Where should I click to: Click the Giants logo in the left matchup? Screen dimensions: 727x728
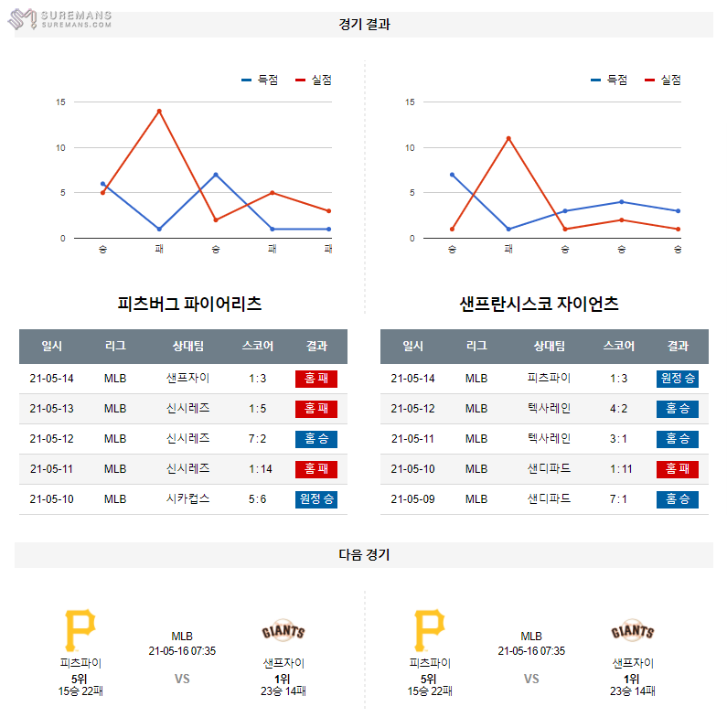tap(283, 632)
